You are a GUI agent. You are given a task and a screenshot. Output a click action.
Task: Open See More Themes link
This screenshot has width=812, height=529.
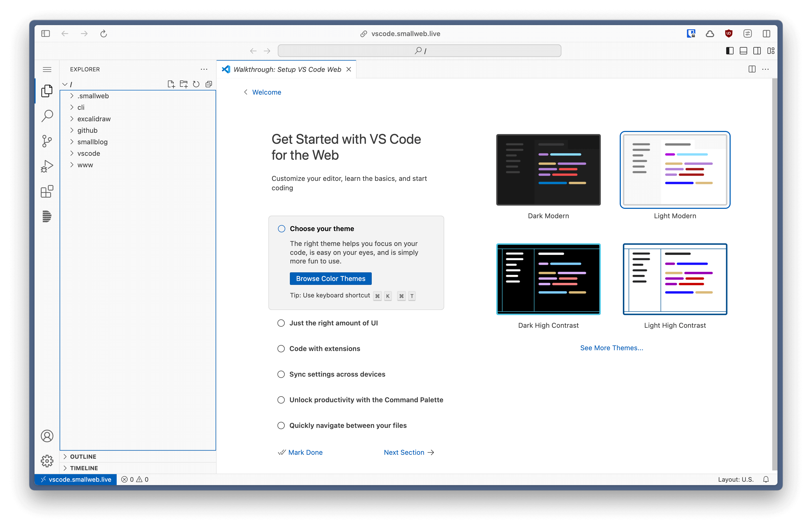(x=611, y=348)
